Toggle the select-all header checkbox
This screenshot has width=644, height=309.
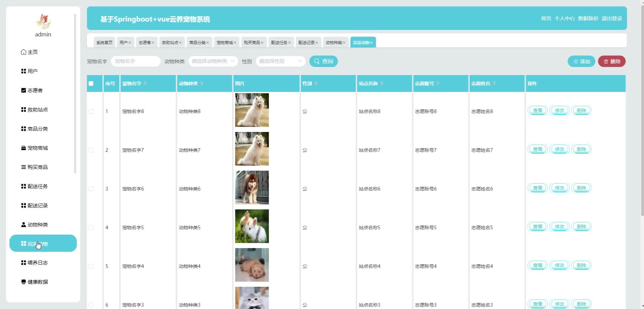coord(91,83)
